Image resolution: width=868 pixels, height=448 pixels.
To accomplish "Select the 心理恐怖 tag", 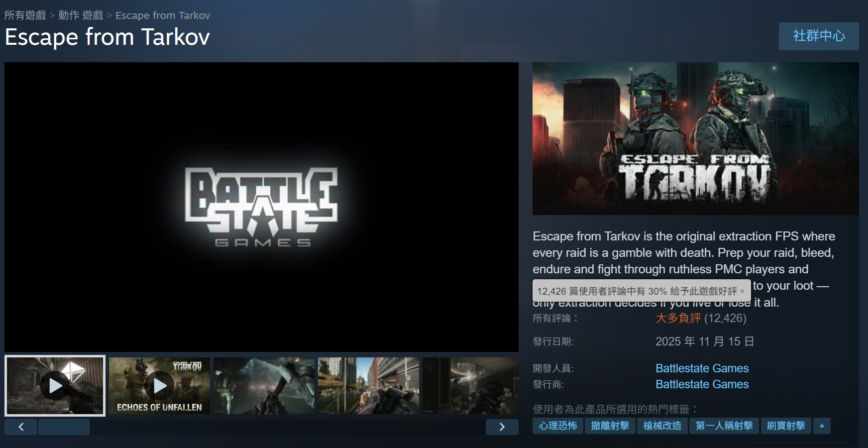I will (x=557, y=426).
